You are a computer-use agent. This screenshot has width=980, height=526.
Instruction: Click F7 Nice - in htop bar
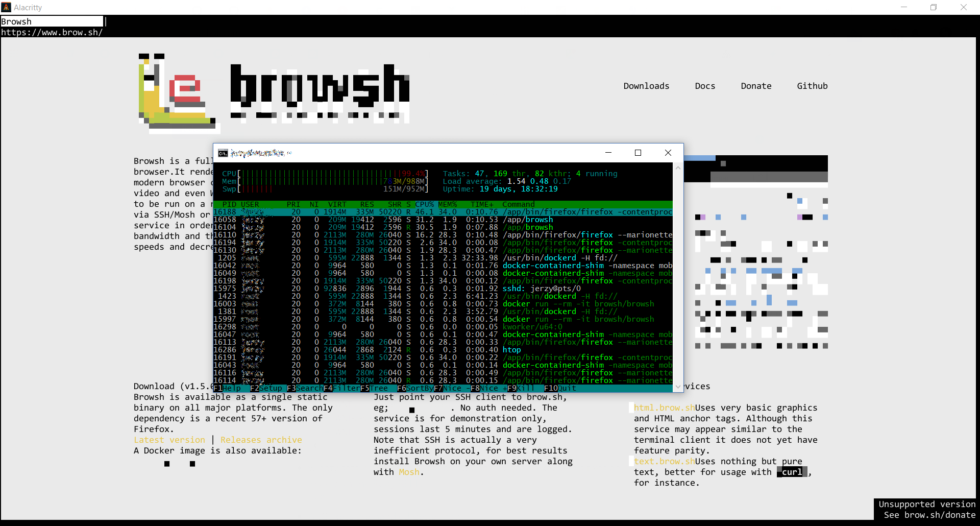pos(452,388)
